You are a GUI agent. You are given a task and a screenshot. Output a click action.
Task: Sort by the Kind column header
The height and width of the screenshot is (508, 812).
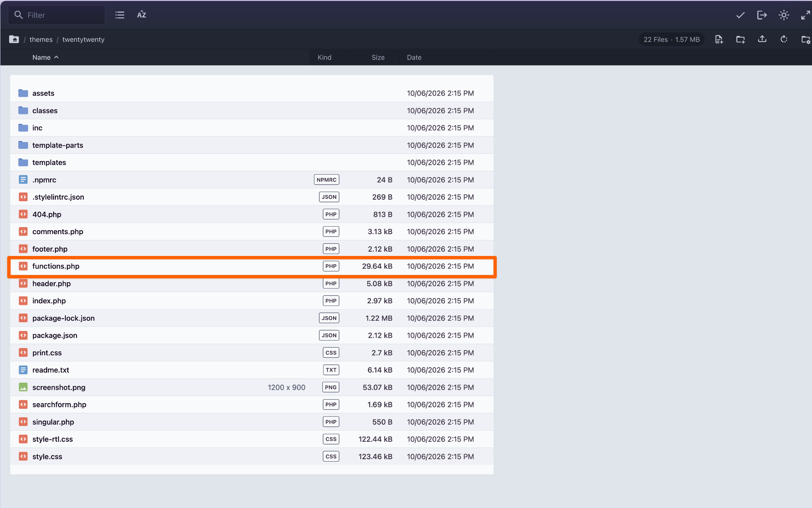coord(324,57)
